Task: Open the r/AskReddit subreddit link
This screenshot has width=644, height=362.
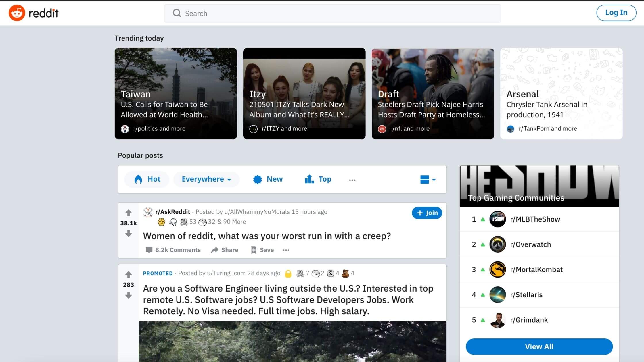Action: pos(173,212)
